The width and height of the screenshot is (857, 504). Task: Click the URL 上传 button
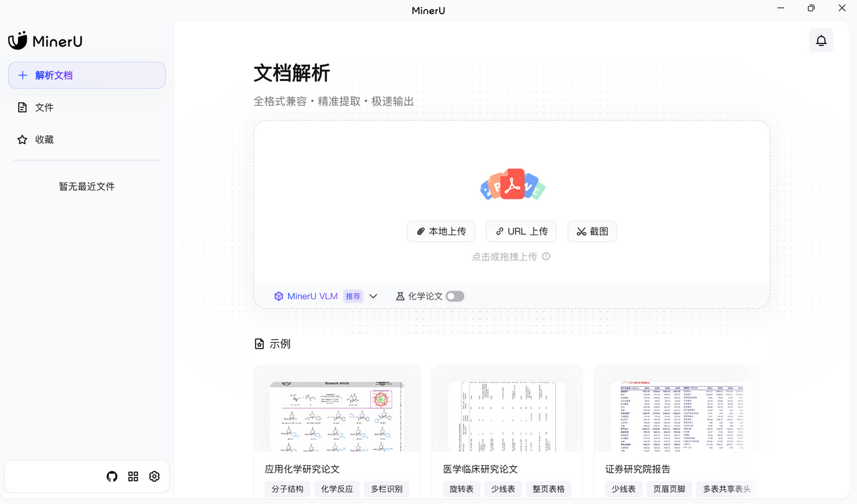coord(522,231)
